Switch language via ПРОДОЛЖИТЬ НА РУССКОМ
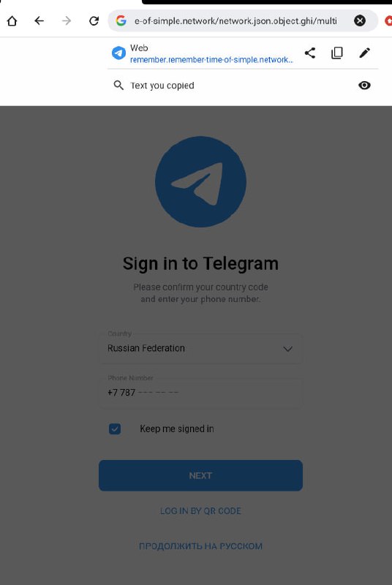 [200, 546]
